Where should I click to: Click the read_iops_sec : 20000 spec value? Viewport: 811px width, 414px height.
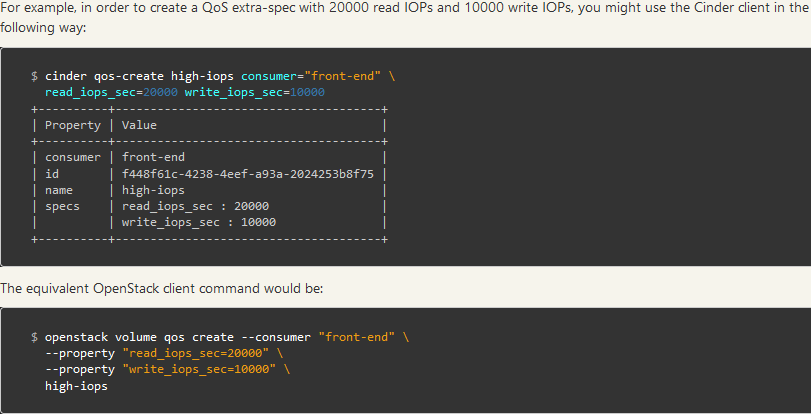[x=195, y=206]
